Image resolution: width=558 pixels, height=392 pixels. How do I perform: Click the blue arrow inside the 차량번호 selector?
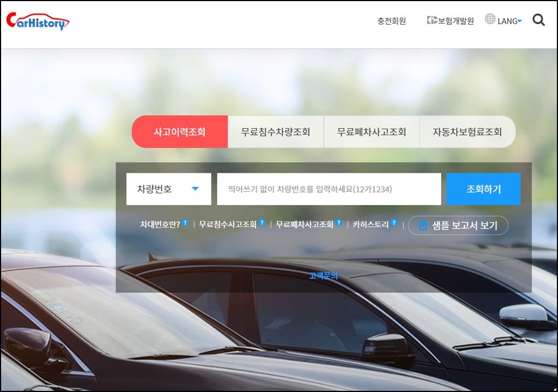(196, 189)
